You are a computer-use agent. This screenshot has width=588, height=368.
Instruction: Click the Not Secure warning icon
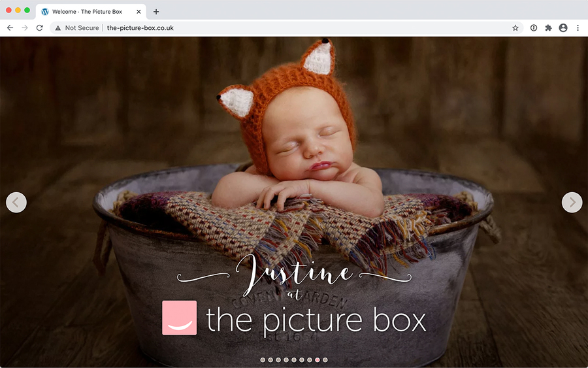click(57, 27)
